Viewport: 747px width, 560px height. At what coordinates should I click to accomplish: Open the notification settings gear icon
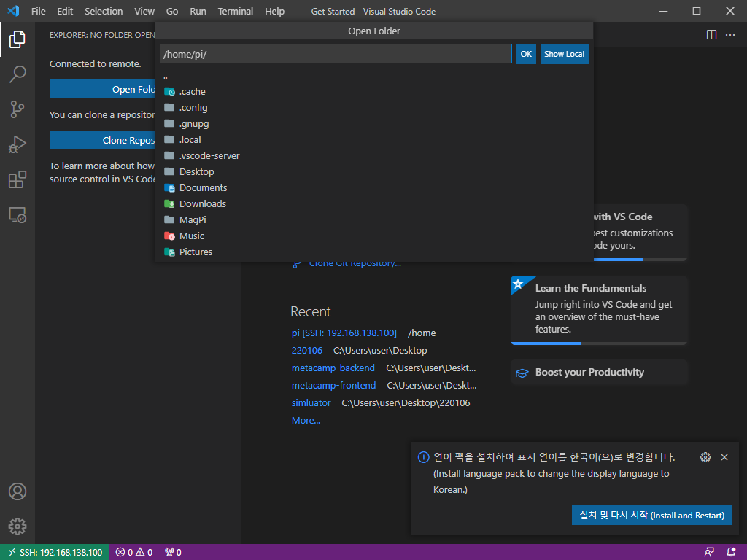[705, 457]
